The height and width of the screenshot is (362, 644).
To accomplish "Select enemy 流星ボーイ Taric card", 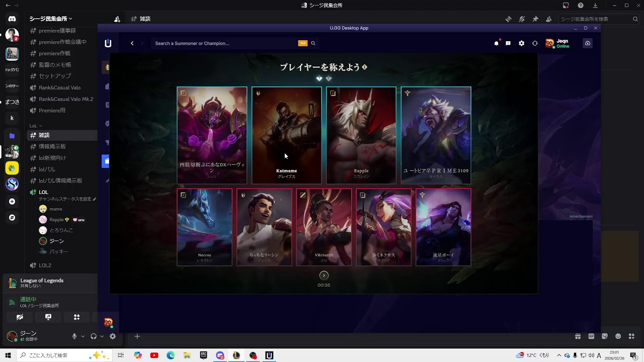I will 443,227.
